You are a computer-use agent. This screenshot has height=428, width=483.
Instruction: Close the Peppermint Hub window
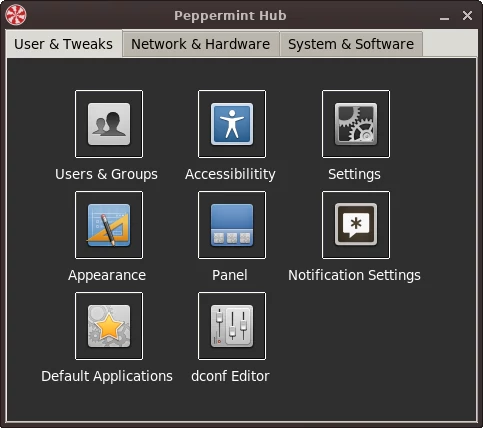point(467,15)
